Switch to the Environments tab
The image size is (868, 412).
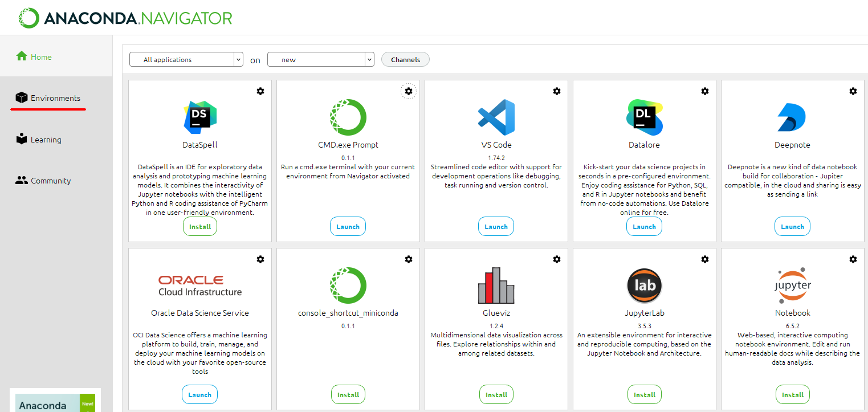(x=56, y=97)
